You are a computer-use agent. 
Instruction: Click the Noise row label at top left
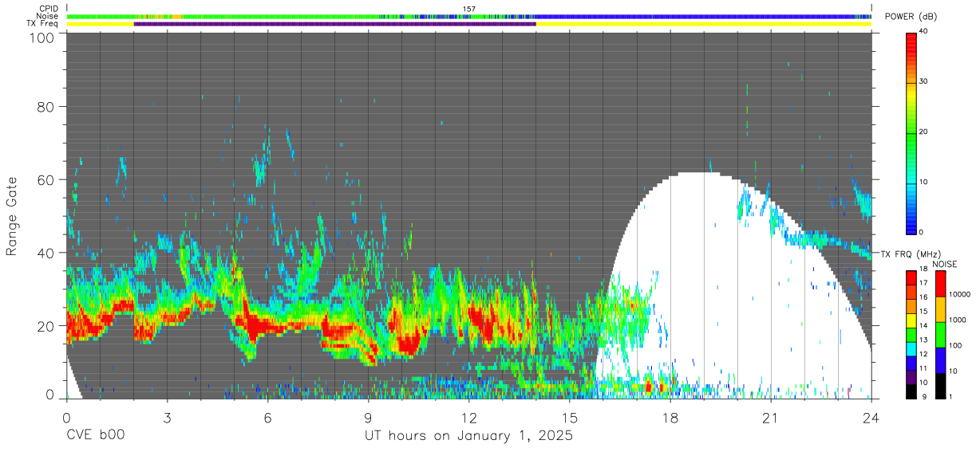46,16
